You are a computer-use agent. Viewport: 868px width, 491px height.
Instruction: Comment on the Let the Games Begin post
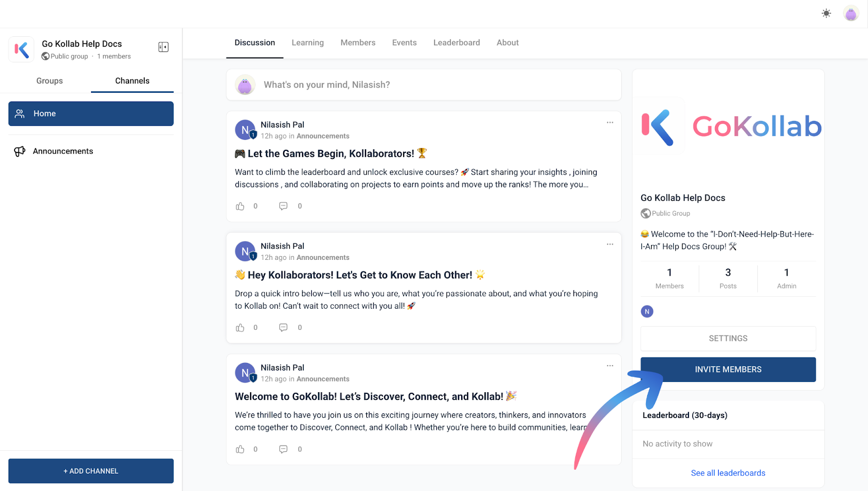[283, 206]
